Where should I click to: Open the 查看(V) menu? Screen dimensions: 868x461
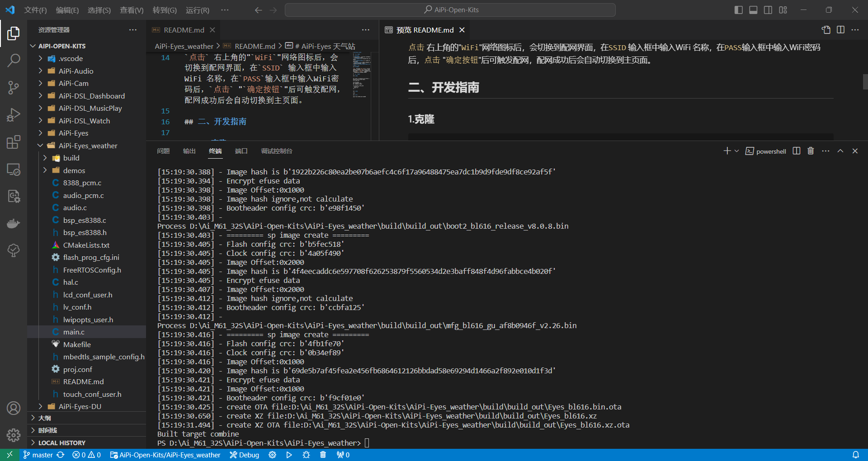click(132, 10)
